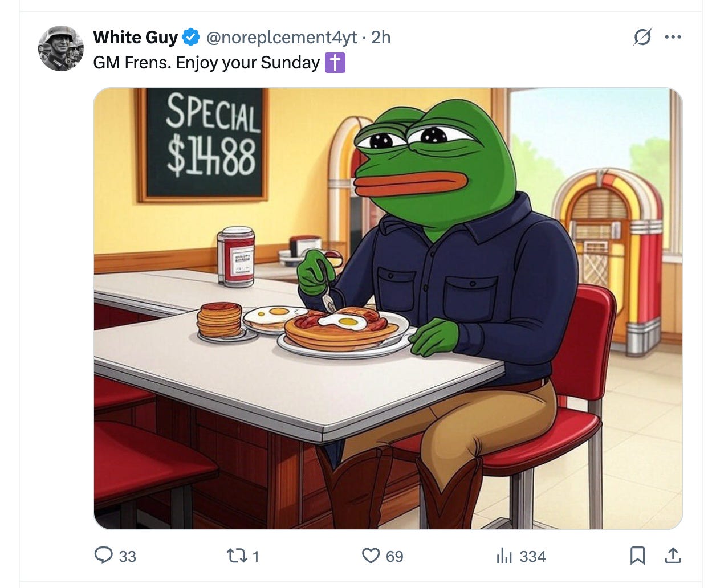708x588 pixels.
Task: Open the author's round profile avatar
Action: (61, 48)
